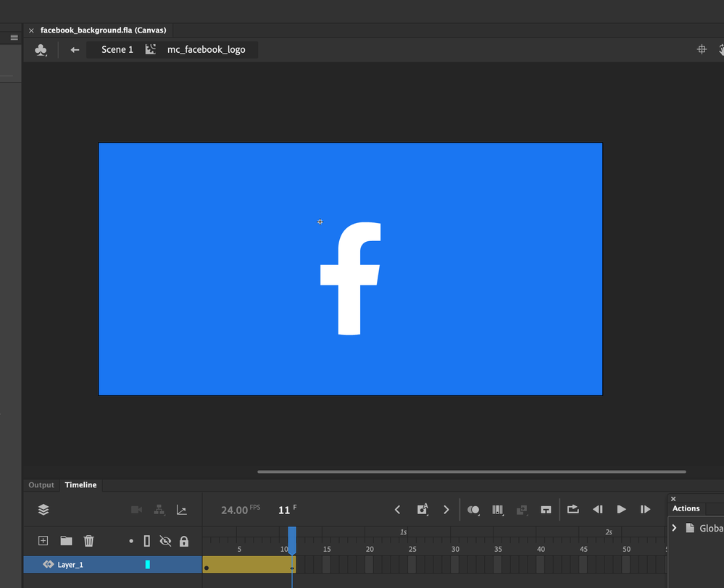Delete the selected layer via trash icon
Viewport: 724px width, 588px height.
coord(88,541)
